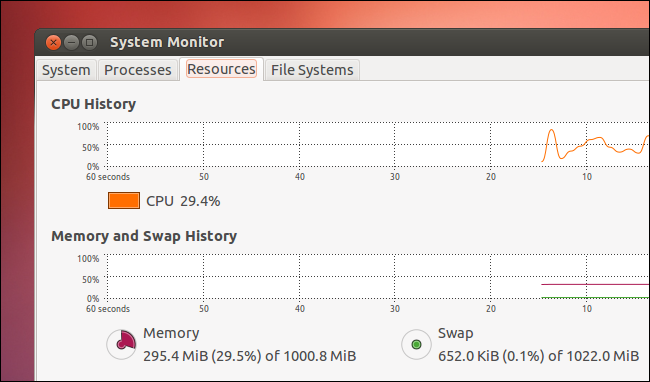The height and width of the screenshot is (382, 650).
Task: Click the Memory and Swap History heading
Action: point(144,236)
